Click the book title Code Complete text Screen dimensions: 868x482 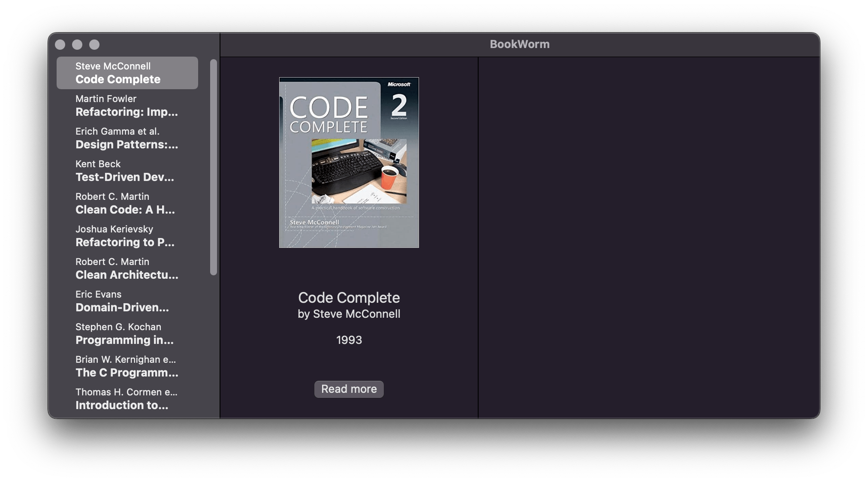tap(349, 297)
